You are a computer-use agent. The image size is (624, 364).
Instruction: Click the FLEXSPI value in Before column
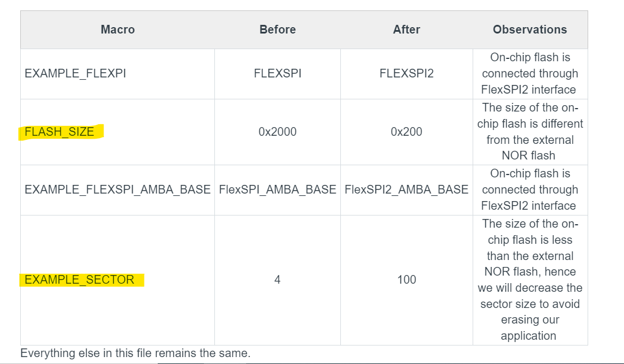[x=277, y=74]
